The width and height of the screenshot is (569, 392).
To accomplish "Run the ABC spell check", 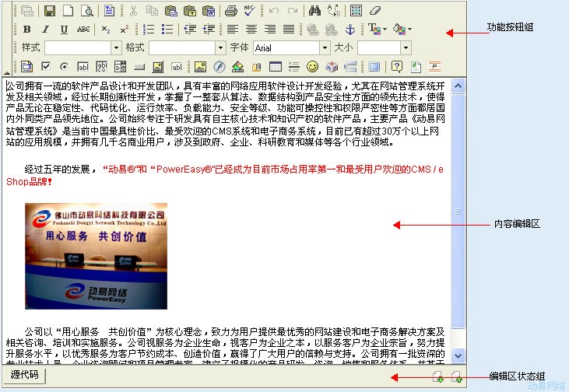I will 249,11.
